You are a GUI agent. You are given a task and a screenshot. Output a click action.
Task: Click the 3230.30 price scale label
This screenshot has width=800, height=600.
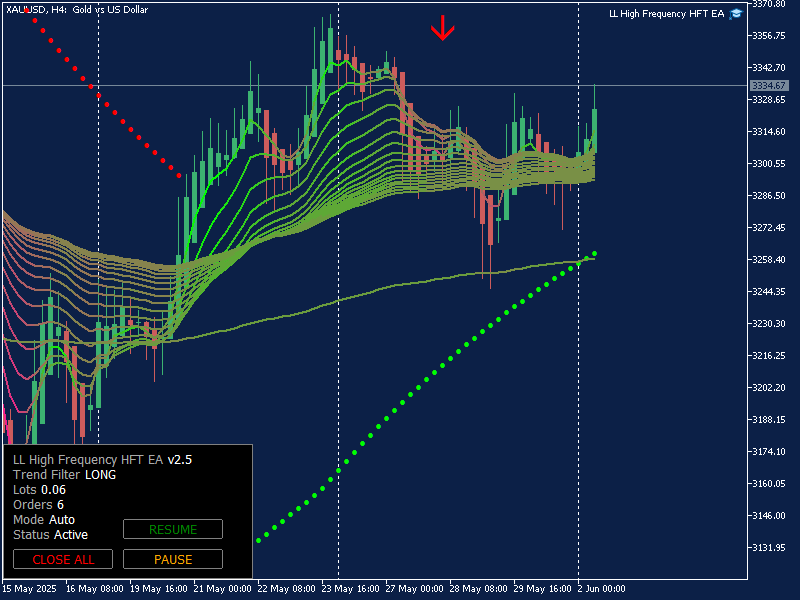769,323
